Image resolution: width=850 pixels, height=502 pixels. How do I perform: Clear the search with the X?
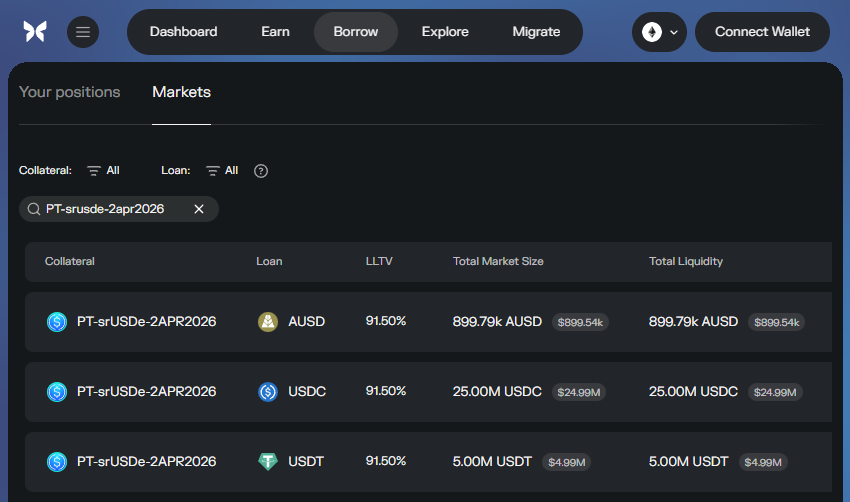[x=199, y=209]
